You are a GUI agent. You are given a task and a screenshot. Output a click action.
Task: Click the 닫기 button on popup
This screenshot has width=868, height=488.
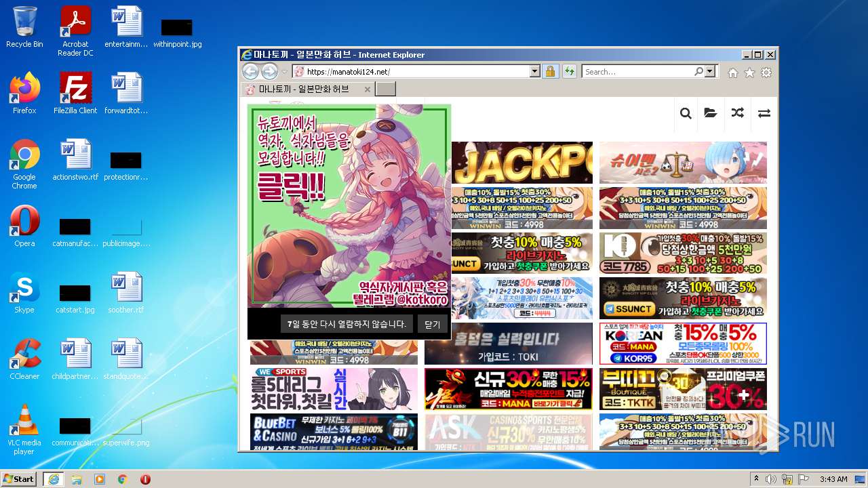[432, 324]
